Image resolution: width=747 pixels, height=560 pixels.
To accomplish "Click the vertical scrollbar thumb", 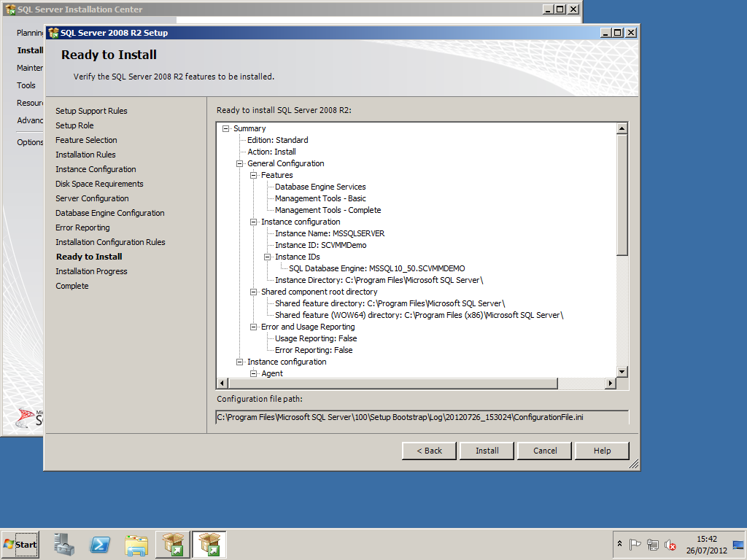I will [622, 195].
